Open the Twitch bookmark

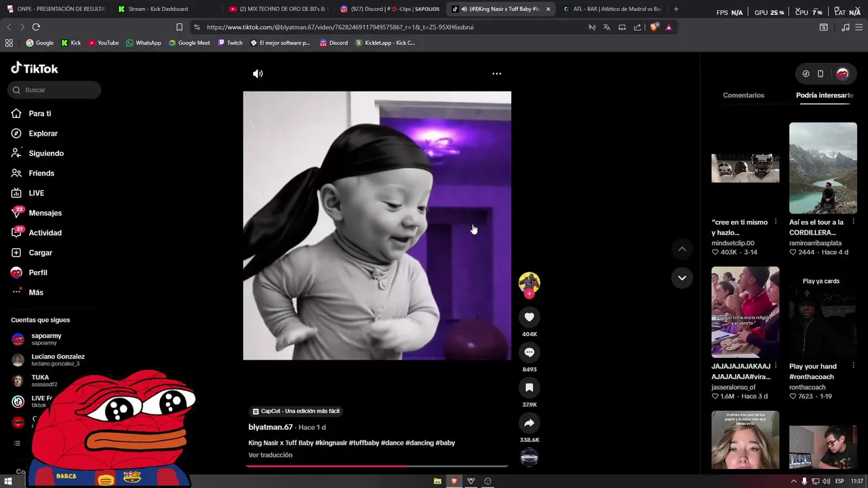coord(230,43)
